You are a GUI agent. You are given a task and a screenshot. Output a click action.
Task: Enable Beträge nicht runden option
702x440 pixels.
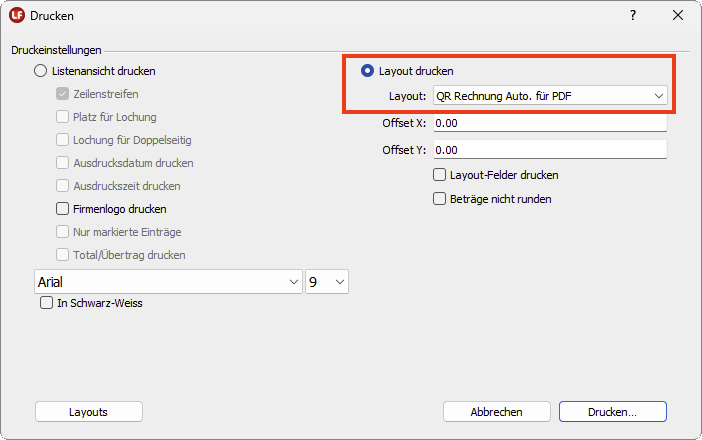pyautogui.click(x=439, y=198)
